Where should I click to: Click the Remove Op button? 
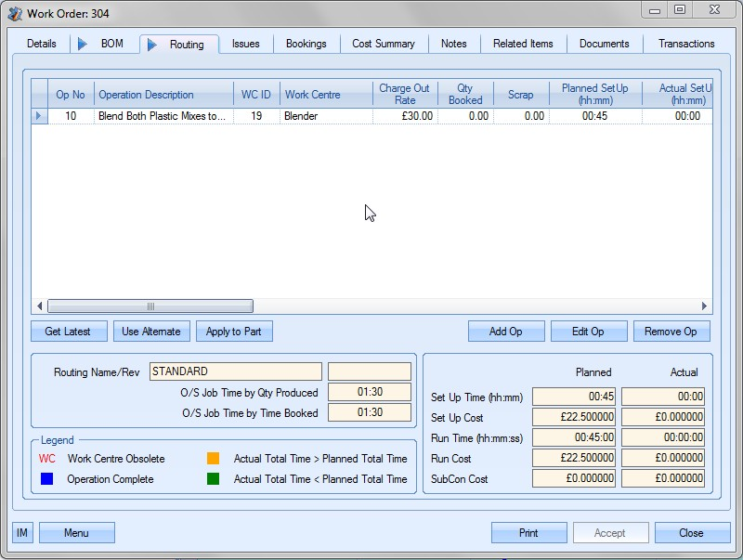(x=671, y=332)
